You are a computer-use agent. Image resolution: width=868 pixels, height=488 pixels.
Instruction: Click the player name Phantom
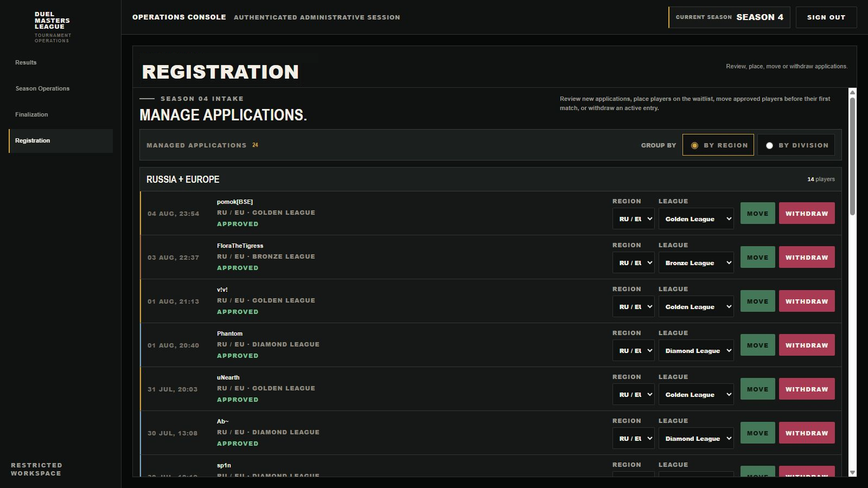pyautogui.click(x=229, y=333)
